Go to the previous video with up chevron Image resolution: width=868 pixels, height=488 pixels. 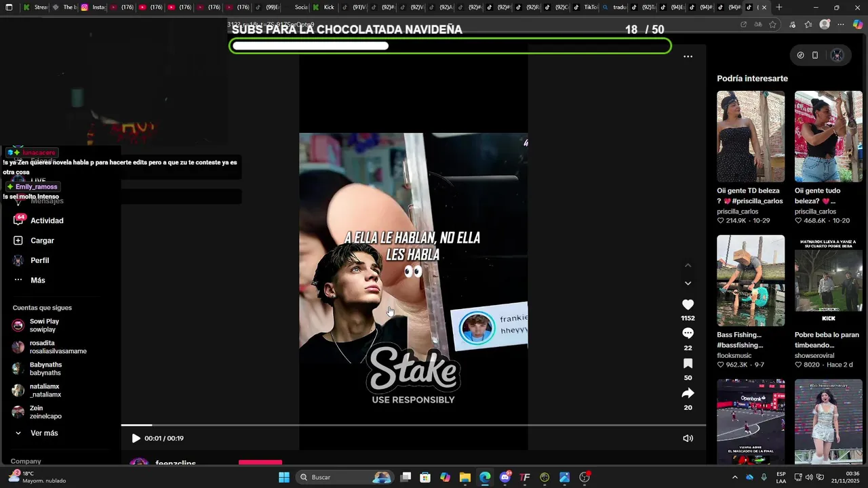(x=688, y=265)
